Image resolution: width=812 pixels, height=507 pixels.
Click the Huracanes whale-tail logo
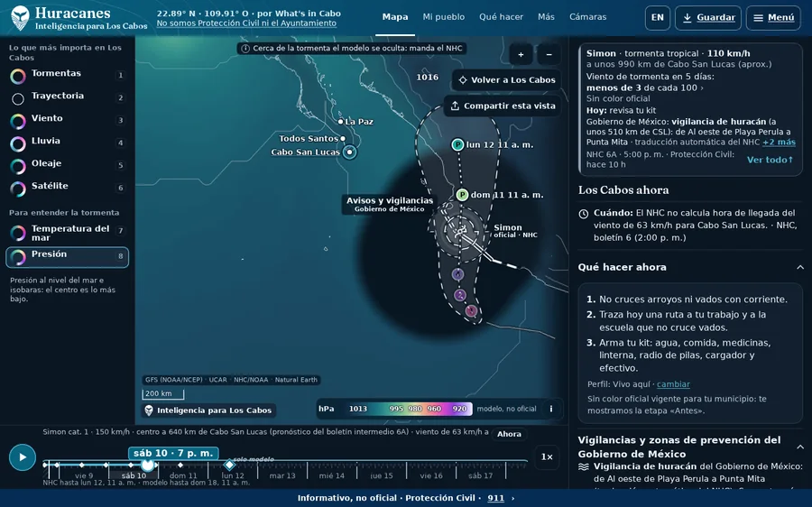click(20, 18)
